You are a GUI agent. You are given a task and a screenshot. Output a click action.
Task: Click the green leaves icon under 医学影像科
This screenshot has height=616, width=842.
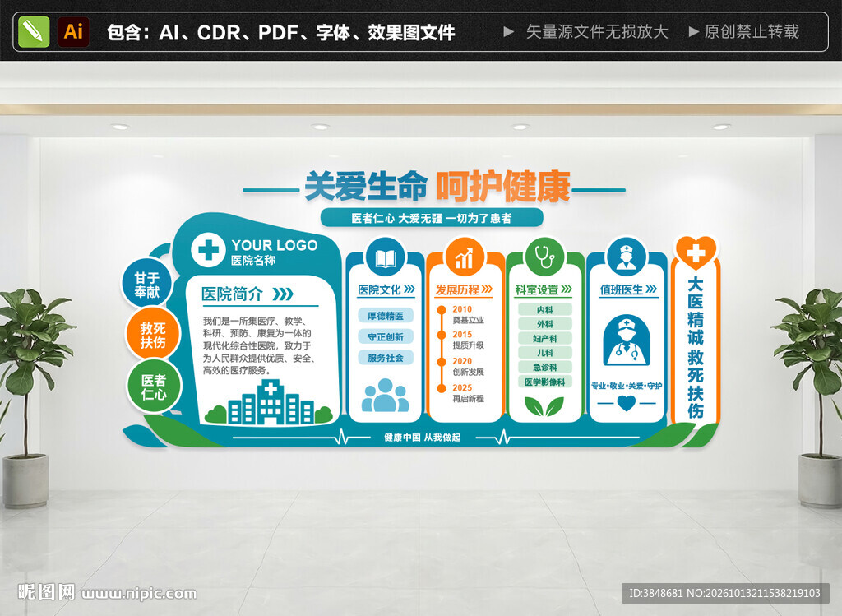(x=544, y=406)
